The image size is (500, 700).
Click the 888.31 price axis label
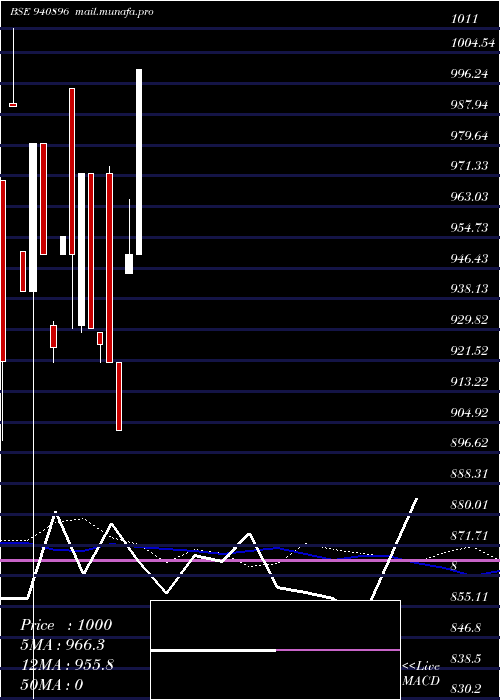pyautogui.click(x=469, y=474)
